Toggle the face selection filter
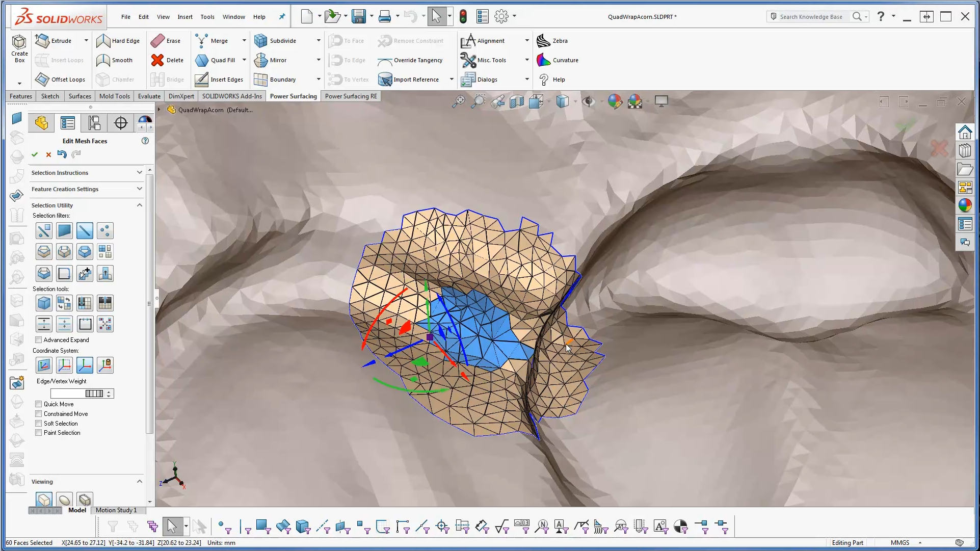The height and width of the screenshot is (551, 980). pos(64,231)
